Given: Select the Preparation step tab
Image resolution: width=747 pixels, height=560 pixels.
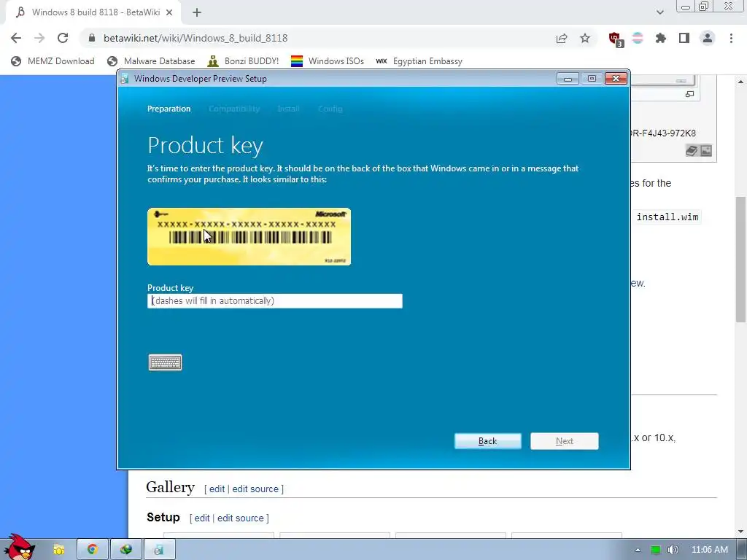Looking at the screenshot, I should [169, 109].
